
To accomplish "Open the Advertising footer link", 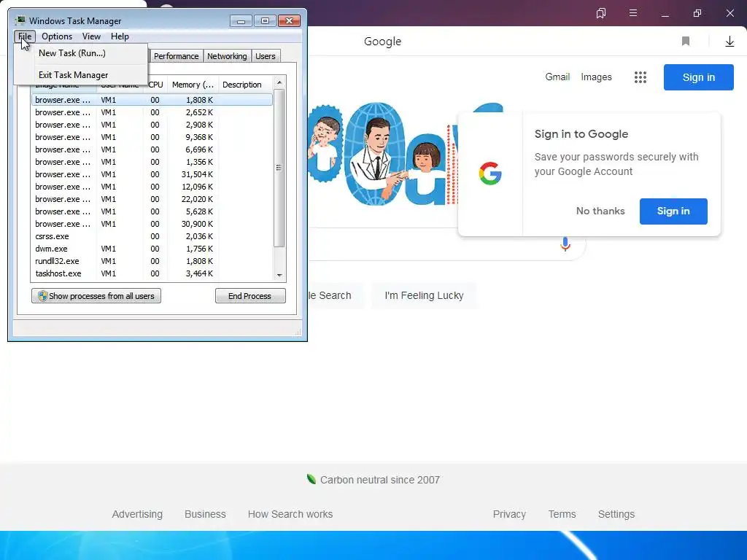I will coord(137,514).
